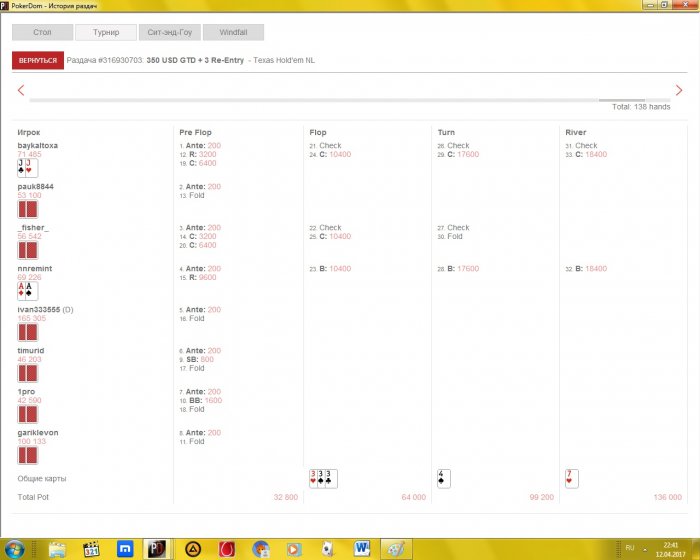Viewport: 700px width, 560px height.
Task: Go to next hand with right arrow
Action: [x=679, y=90]
